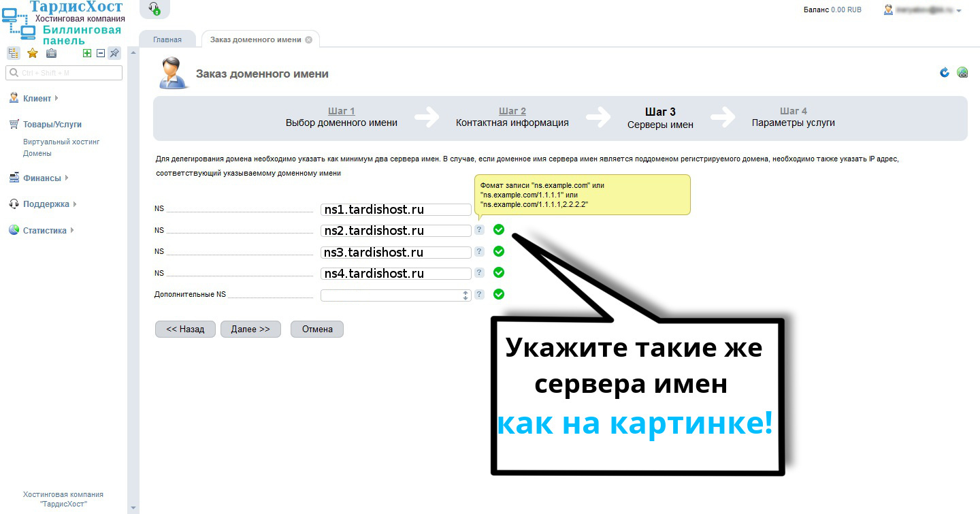Click the headset support notification icon
This screenshot has height=514, width=980.
154,8
